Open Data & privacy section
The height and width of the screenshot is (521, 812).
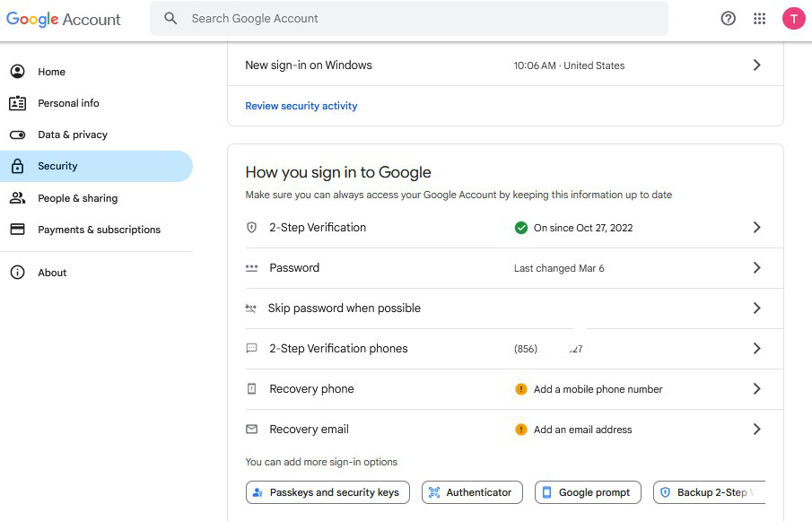tap(72, 135)
